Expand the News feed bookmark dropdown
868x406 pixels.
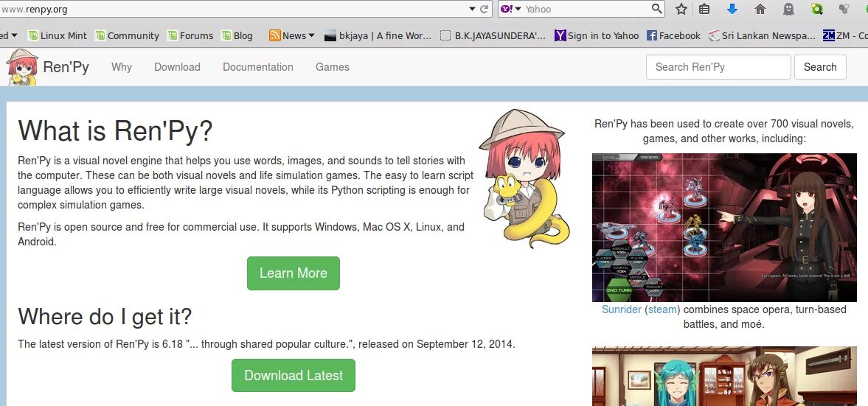coord(292,35)
